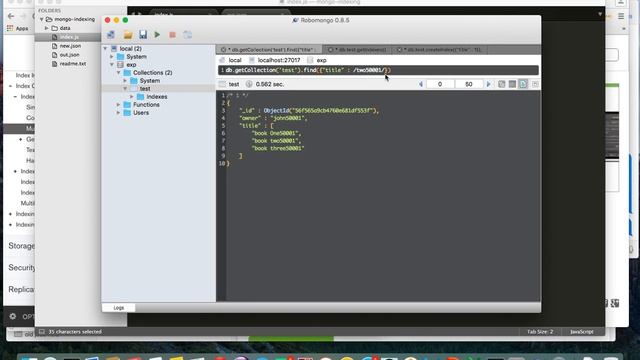This screenshot has height=360, width=640.
Task: Click the rotate orientation toolbar icon
Action: pos(187,35)
